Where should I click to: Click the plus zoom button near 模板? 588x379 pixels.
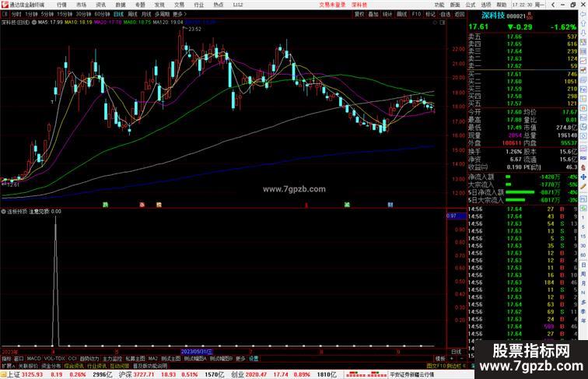pos(452,359)
